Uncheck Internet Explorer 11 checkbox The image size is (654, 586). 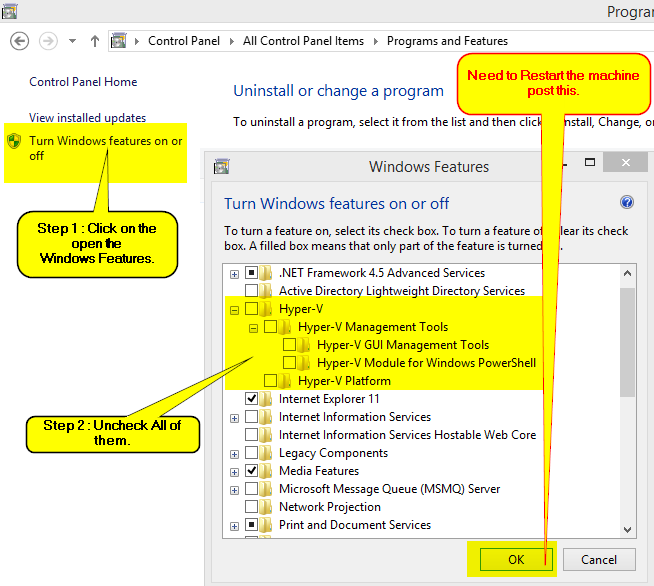pos(251,398)
